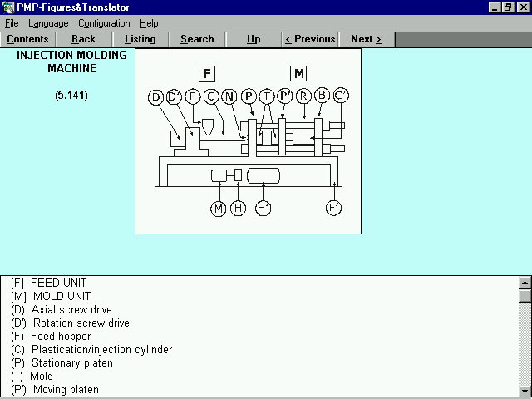This screenshot has width=532, height=399.
Task: Expand the Configuration menu
Action: (104, 23)
